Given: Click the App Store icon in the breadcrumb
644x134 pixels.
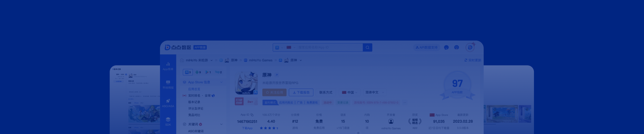Looking at the screenshot, I should click(x=280, y=60).
